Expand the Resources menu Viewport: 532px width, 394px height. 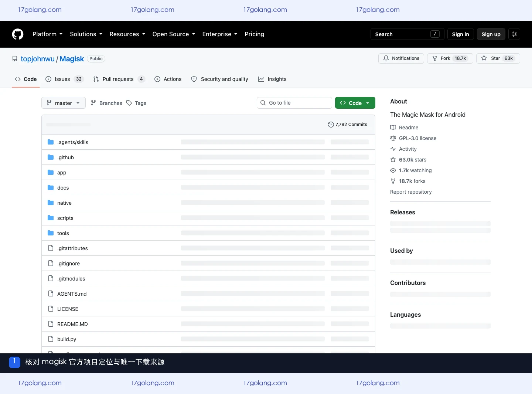(x=127, y=34)
